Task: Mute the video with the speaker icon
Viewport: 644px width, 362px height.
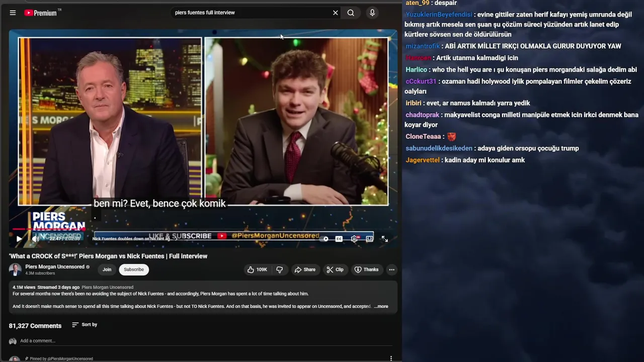Action: click(x=36, y=239)
